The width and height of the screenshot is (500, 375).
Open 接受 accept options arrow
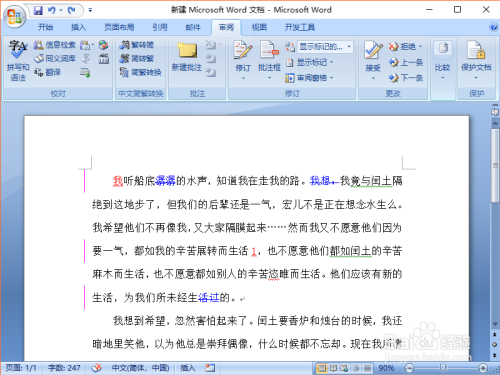pyautogui.click(x=373, y=78)
